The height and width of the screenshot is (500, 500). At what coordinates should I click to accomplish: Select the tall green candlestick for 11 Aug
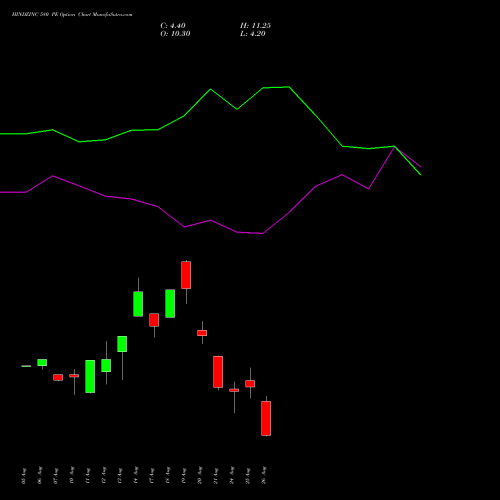click(x=90, y=376)
